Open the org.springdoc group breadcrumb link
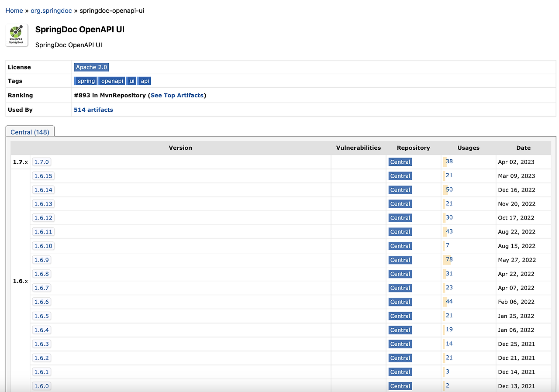The width and height of the screenshot is (559, 392). pos(51,10)
